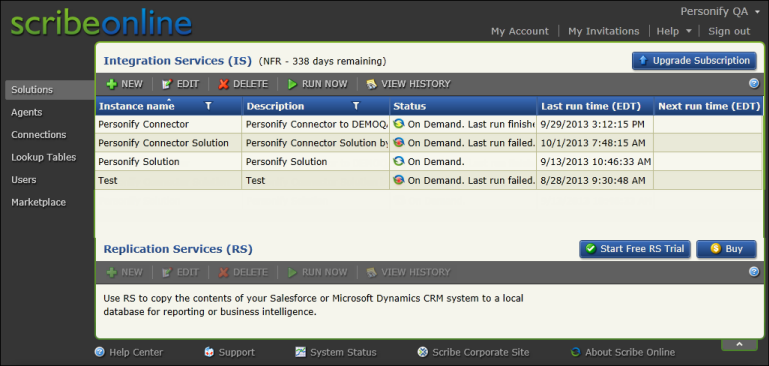Click the Sign out link
Screen dimensions: 769x366
[729, 31]
